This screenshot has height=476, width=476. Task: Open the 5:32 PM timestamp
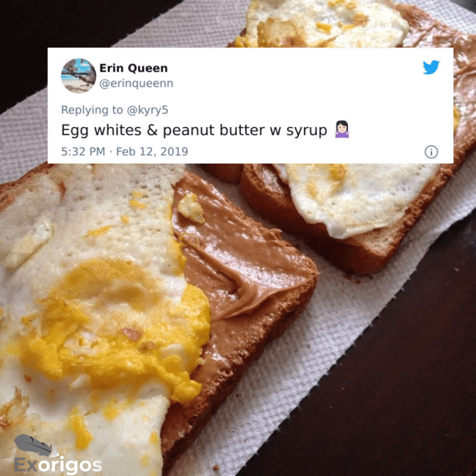point(83,152)
